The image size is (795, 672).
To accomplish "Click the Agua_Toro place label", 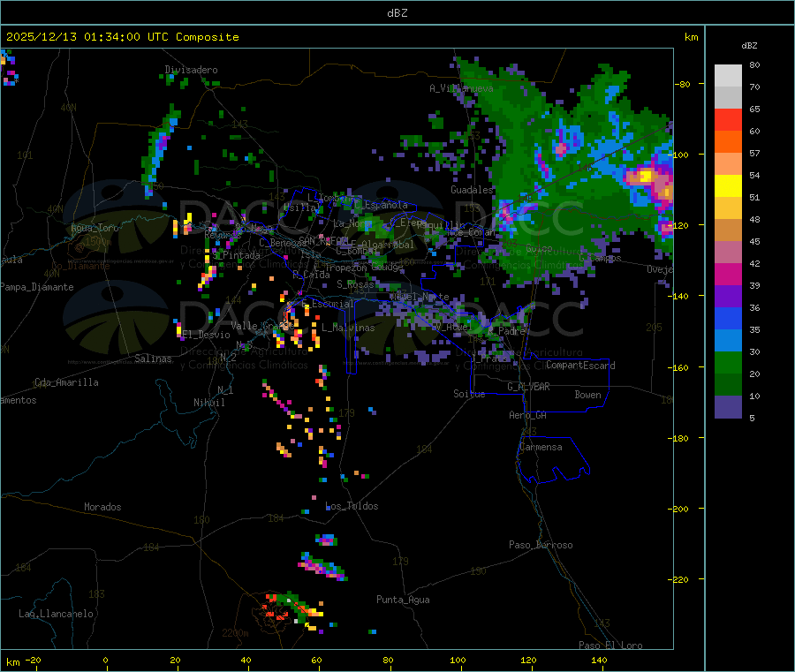I will coord(95,228).
